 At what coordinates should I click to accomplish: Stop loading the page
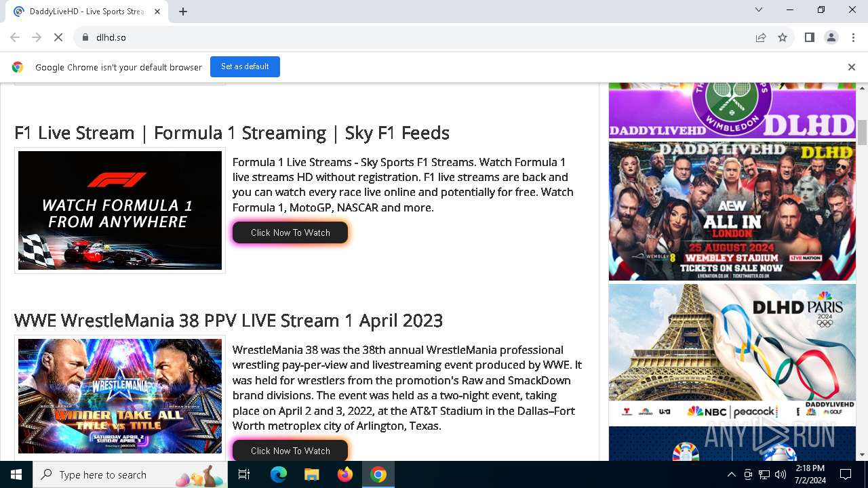[58, 37]
